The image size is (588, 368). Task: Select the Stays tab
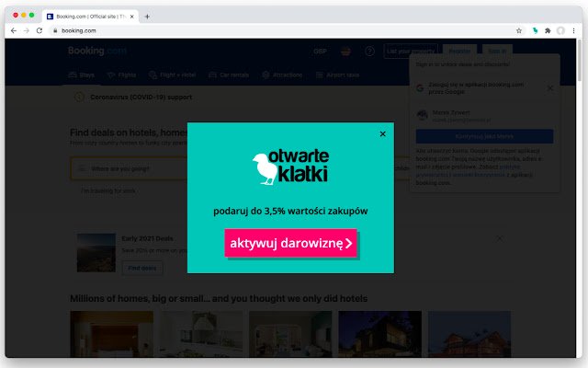[x=82, y=75]
